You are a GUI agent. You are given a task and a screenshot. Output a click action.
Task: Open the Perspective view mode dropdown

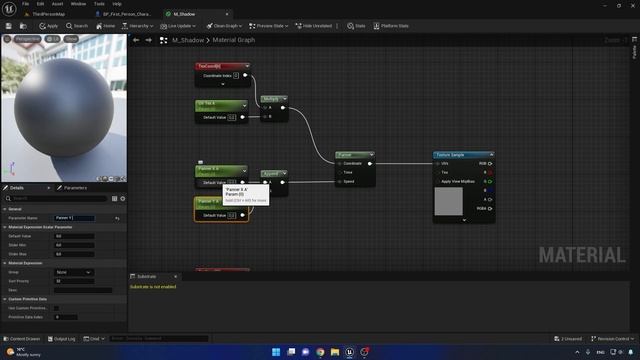(x=27, y=39)
